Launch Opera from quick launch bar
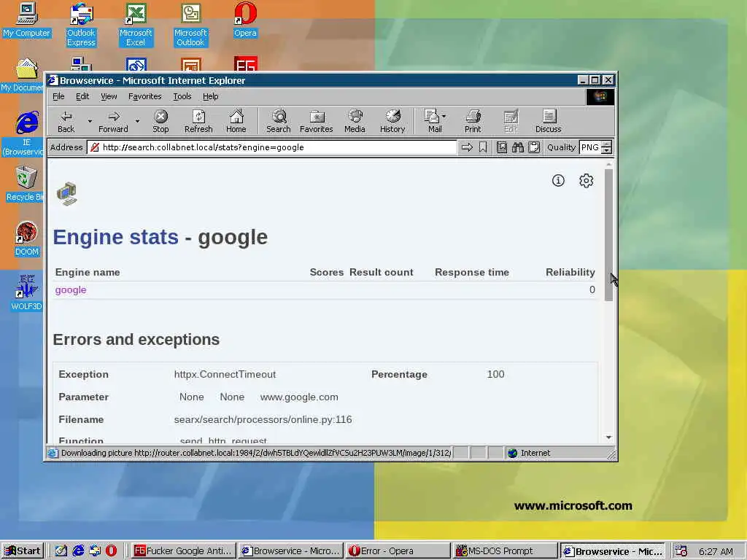This screenshot has width=747, height=560. [111, 551]
